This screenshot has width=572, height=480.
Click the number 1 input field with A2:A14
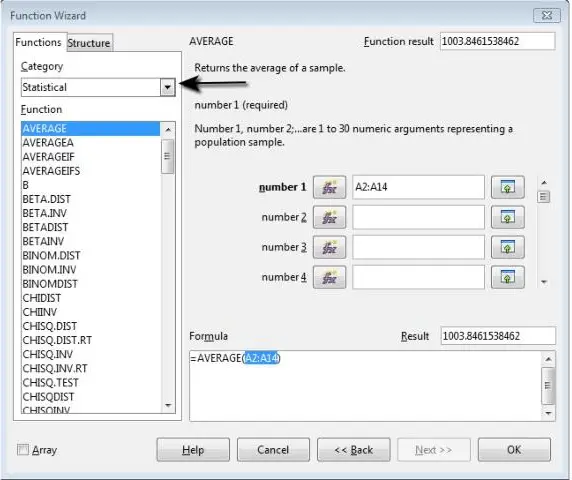(418, 187)
